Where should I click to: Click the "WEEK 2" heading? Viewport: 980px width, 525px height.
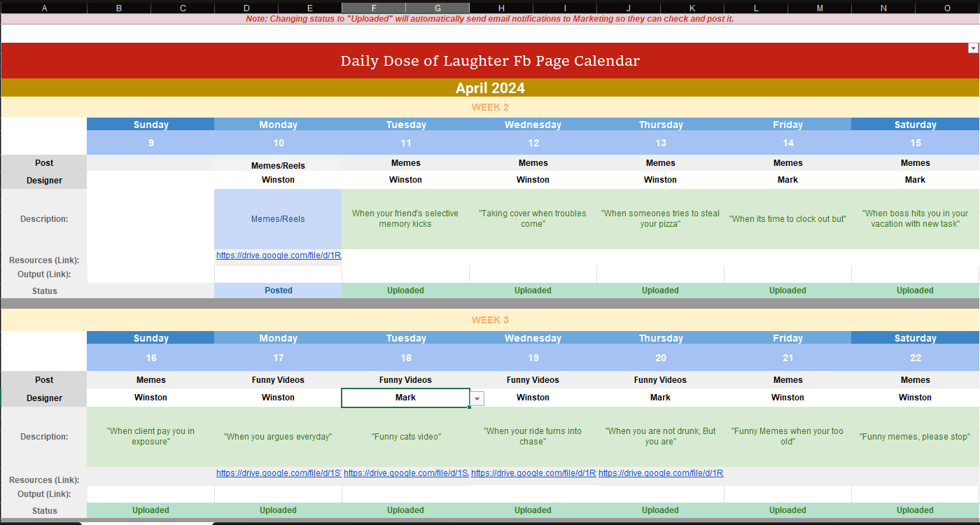pyautogui.click(x=490, y=107)
